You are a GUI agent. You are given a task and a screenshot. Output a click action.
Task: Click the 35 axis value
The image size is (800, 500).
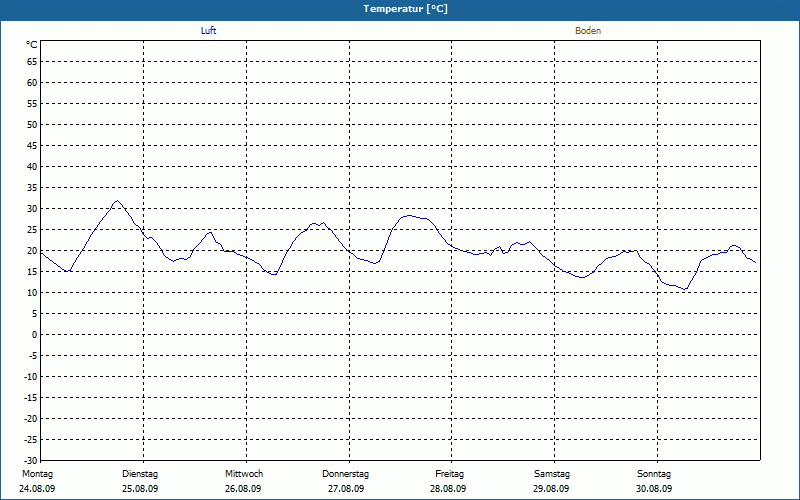[32, 188]
